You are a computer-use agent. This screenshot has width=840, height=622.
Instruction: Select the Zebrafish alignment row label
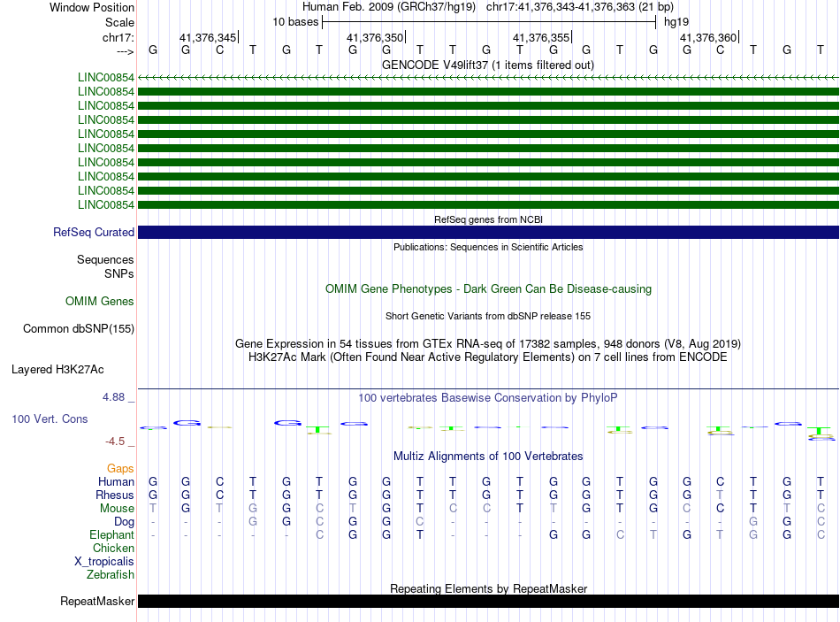[x=111, y=574]
